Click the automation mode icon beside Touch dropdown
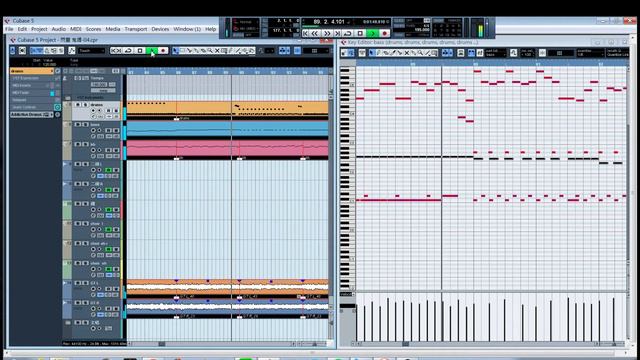Viewport: 640px width, 360px height. [x=72, y=51]
